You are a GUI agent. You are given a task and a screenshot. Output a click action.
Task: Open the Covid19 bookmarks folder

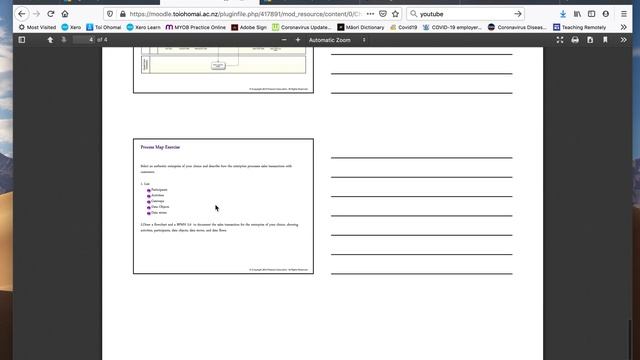[x=403, y=27]
